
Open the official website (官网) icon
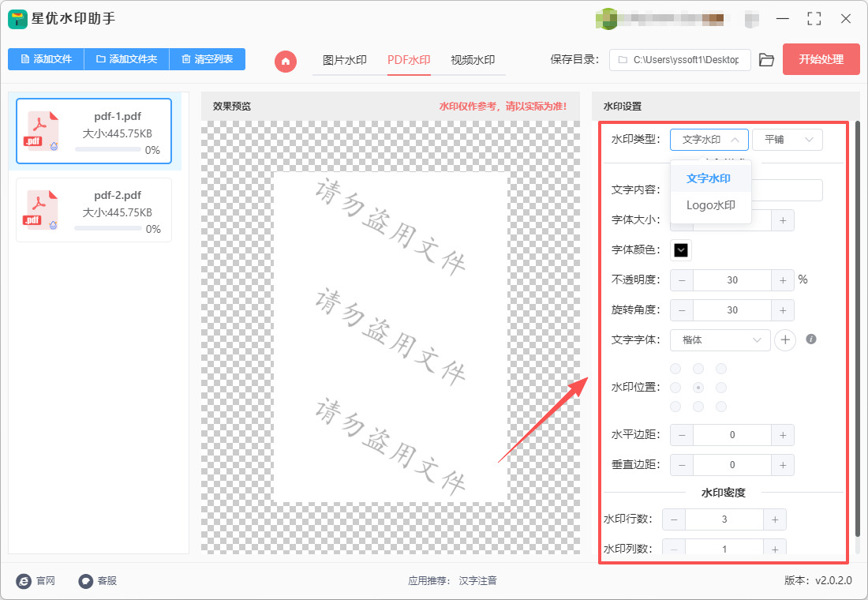coord(24,581)
